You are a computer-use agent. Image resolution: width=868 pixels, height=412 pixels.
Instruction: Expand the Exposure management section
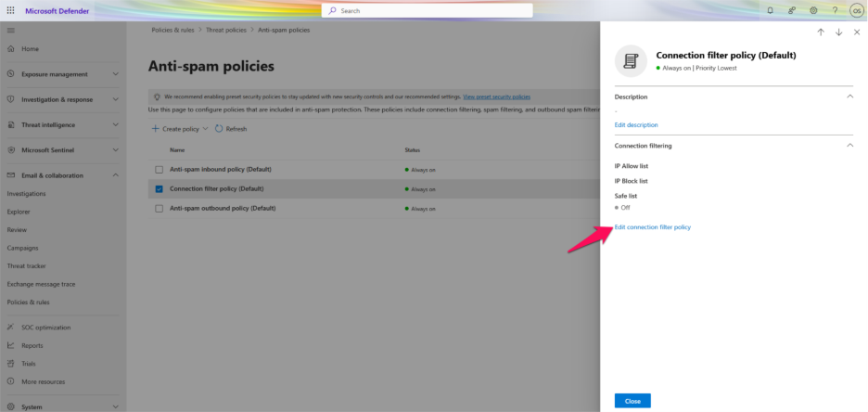(x=115, y=74)
